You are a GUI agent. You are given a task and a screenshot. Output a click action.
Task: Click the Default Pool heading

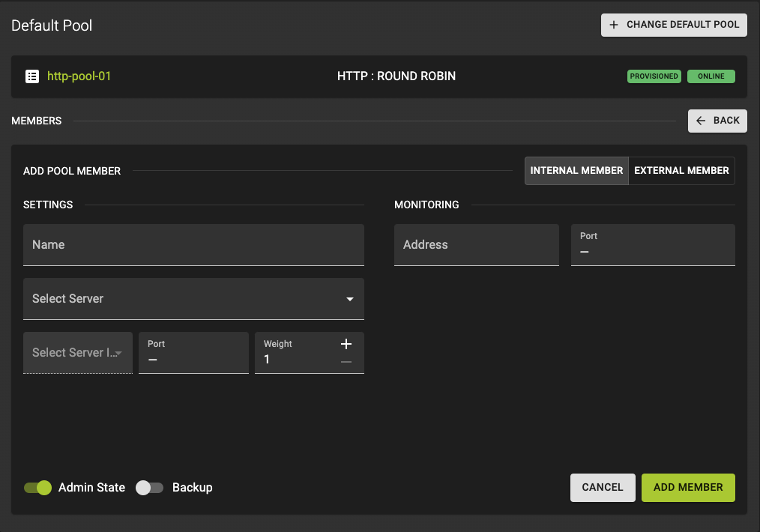click(52, 25)
